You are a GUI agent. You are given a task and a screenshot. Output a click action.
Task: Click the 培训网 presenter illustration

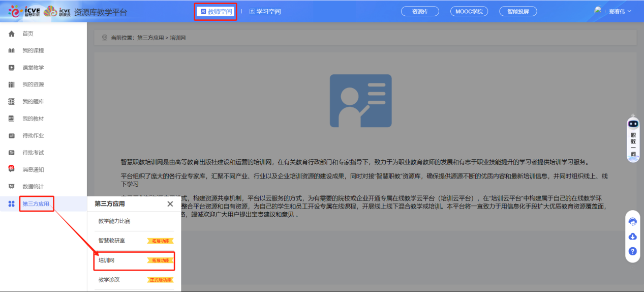(361, 101)
